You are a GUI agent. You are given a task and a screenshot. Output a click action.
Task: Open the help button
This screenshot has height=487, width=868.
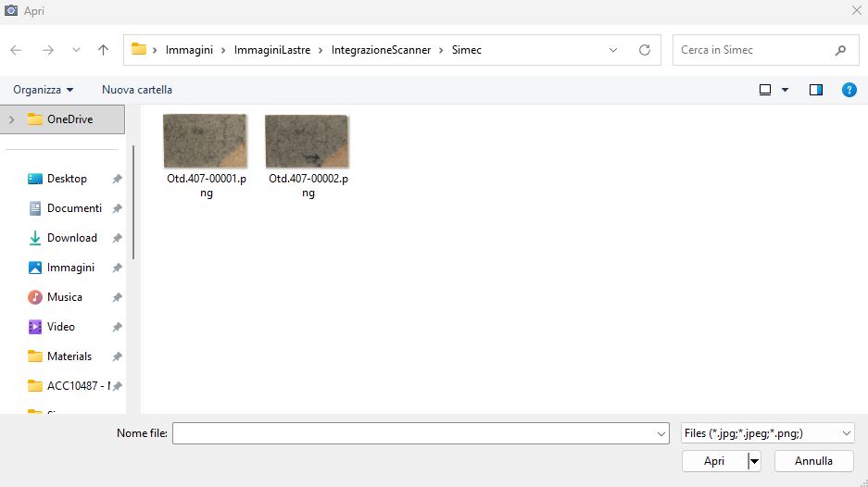coord(849,90)
